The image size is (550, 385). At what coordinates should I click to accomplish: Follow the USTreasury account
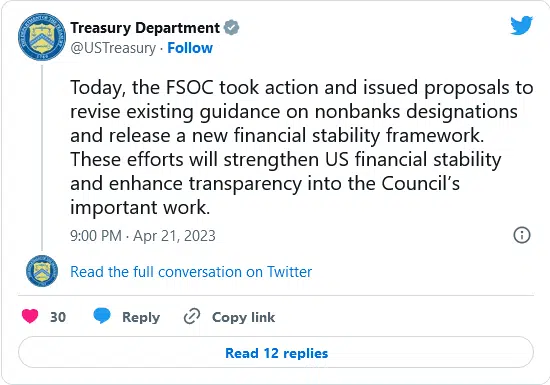(190, 48)
